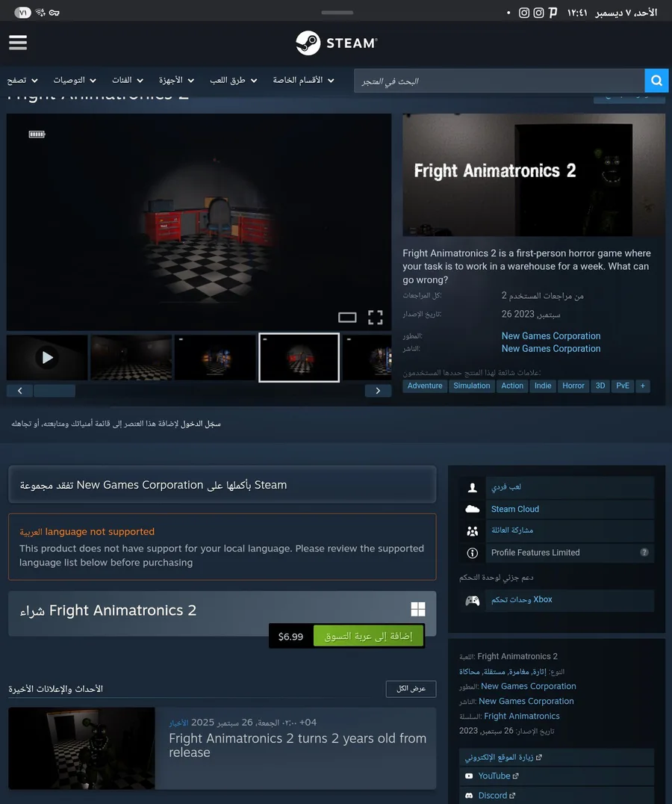The width and height of the screenshot is (672, 804).
Task: Check out New Games Corporation collection banner
Action: [x=223, y=484]
